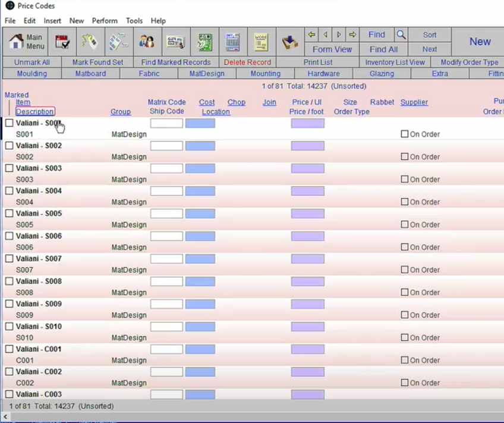Sort by the Supplier column link

click(x=414, y=102)
